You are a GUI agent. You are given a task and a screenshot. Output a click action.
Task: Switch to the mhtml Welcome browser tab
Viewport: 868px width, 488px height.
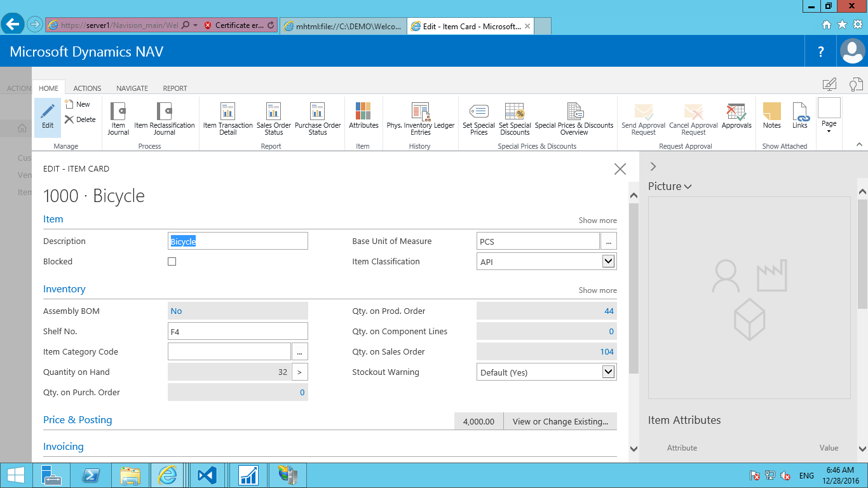point(342,27)
